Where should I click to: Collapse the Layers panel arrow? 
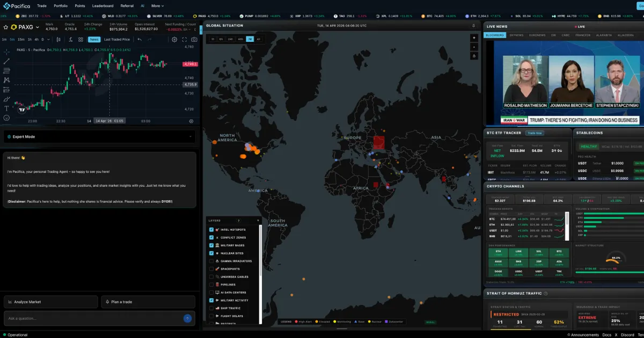(258, 221)
